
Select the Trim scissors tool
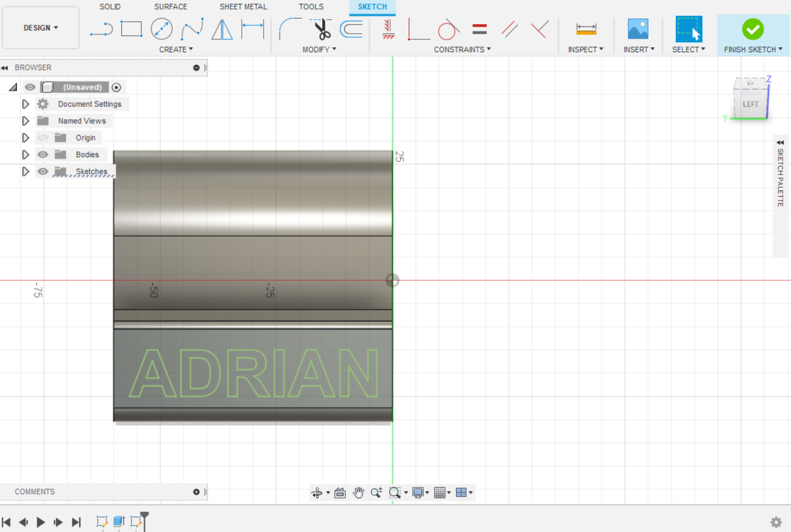click(321, 29)
